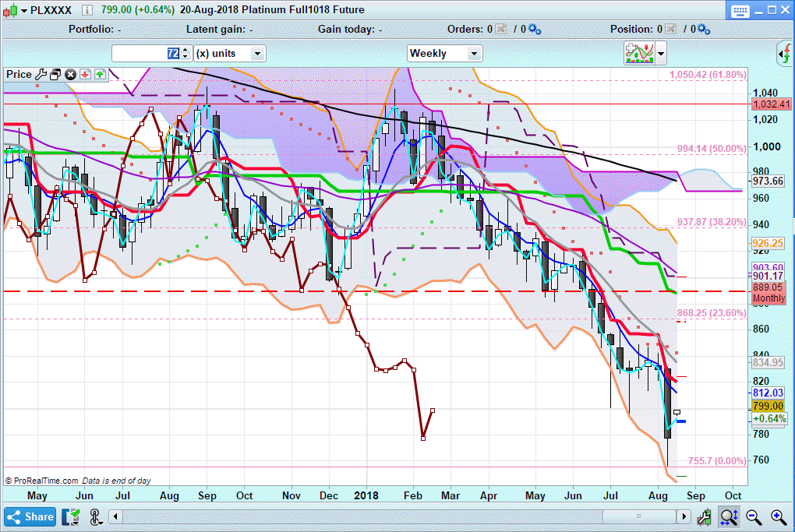Click the 1,032.41 red price label
Viewport: 795px width, 532px height.
pos(771,104)
